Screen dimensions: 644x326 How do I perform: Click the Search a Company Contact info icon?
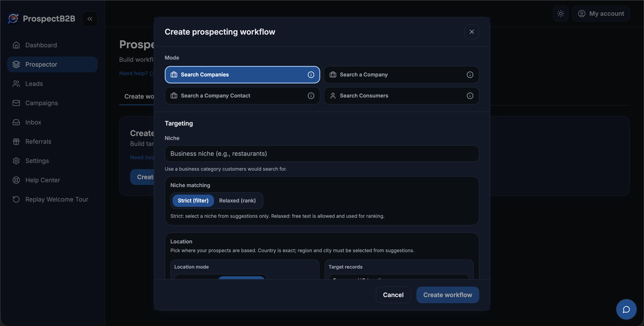pyautogui.click(x=311, y=96)
